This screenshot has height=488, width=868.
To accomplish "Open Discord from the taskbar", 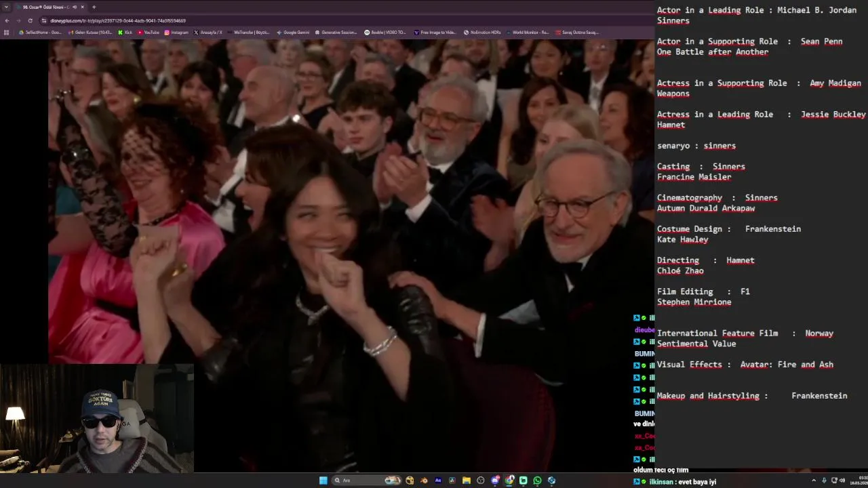I will click(x=495, y=481).
